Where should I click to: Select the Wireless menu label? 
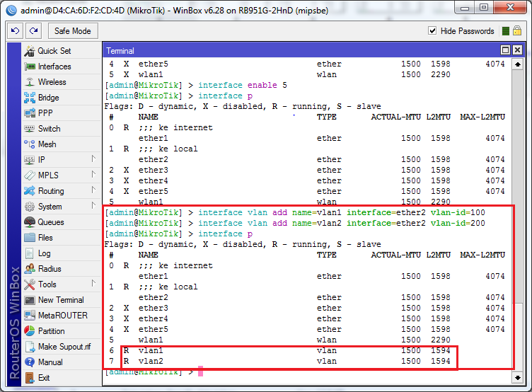pyautogui.click(x=52, y=82)
